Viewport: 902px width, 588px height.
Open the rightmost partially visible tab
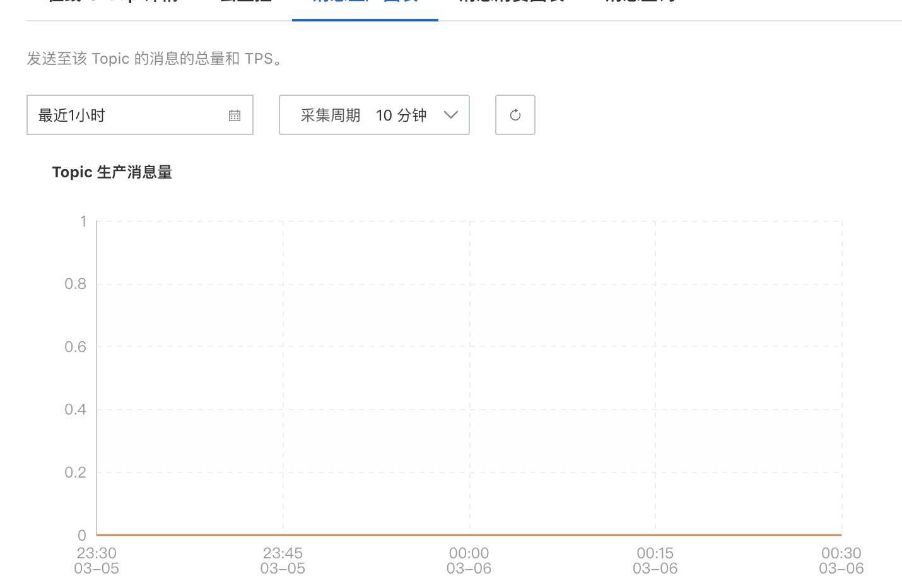[x=640, y=2]
